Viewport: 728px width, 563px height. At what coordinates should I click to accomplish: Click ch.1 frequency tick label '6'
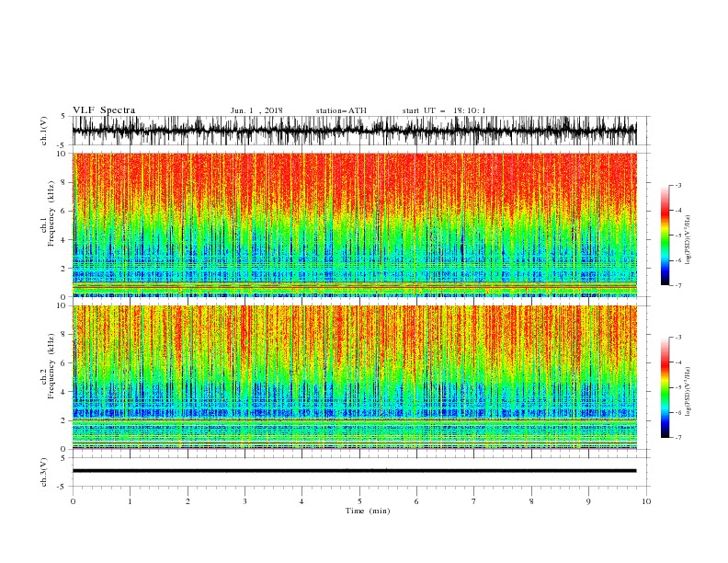63,211
